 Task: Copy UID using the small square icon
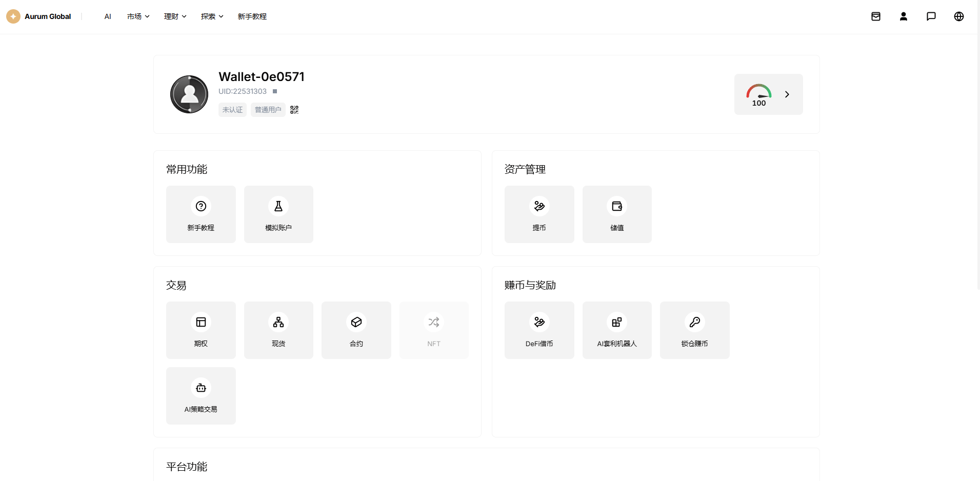[275, 91]
